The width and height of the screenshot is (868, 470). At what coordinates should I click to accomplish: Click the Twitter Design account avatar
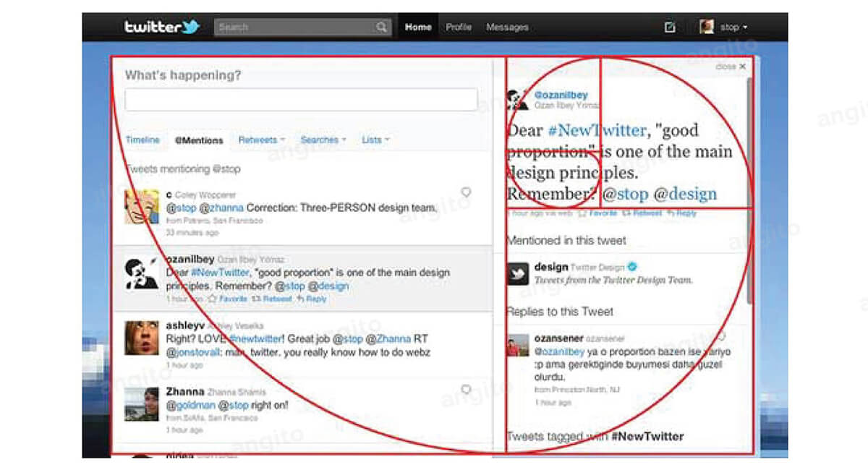point(517,273)
